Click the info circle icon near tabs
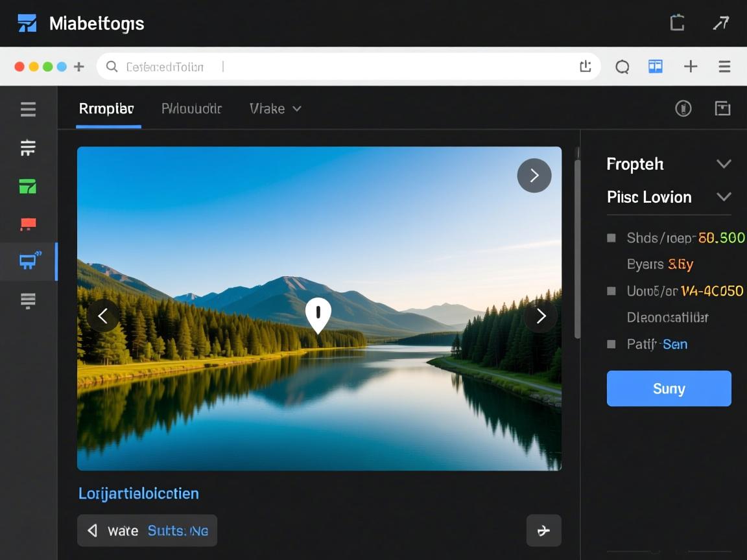747x560 pixels. [x=683, y=108]
